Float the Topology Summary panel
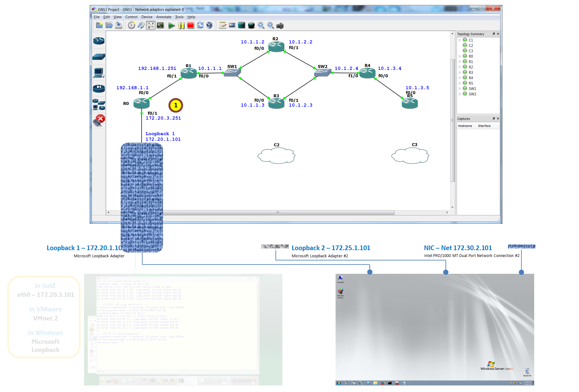This screenshot has height=392, width=579. (494, 34)
